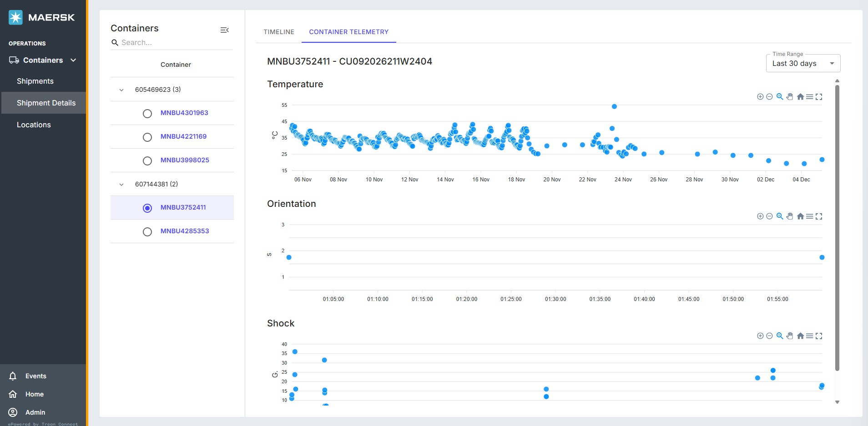The height and width of the screenshot is (426, 868).
Task: Select the Container Telemetry tab
Action: 349,32
